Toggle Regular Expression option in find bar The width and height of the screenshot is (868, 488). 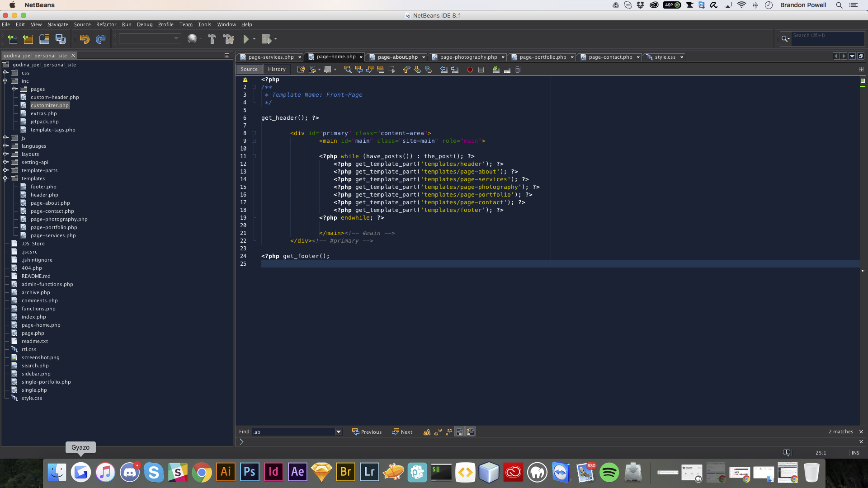pyautogui.click(x=448, y=432)
